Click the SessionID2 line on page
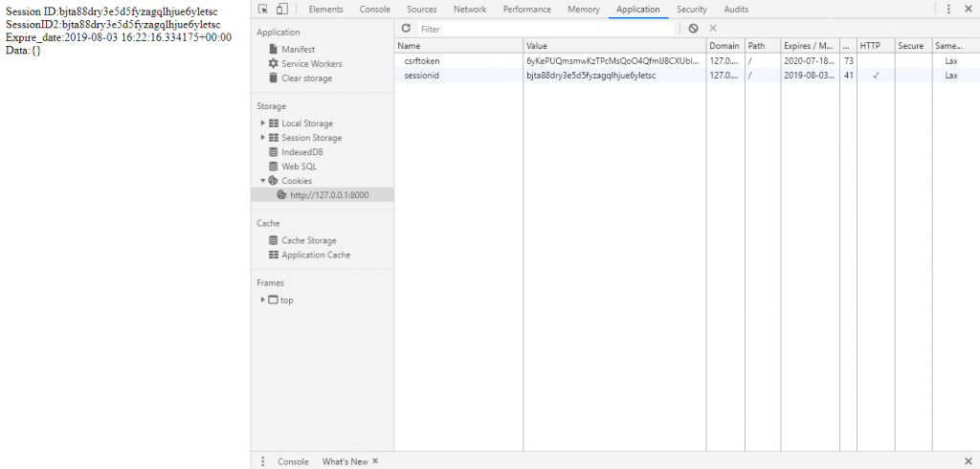The height and width of the screenshot is (469, 980). pos(113,25)
